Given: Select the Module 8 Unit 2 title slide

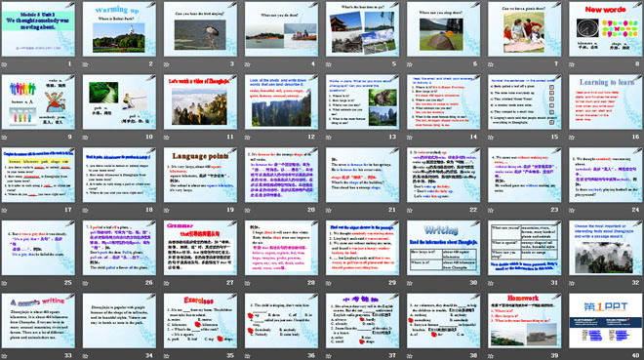Looking at the screenshot, I should [x=38, y=29].
